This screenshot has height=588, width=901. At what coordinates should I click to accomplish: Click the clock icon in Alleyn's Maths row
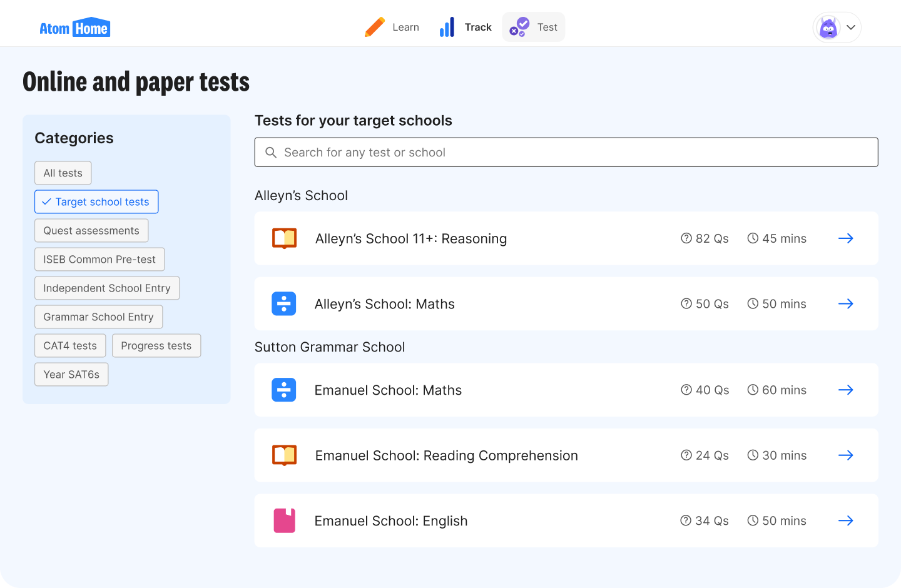(753, 304)
